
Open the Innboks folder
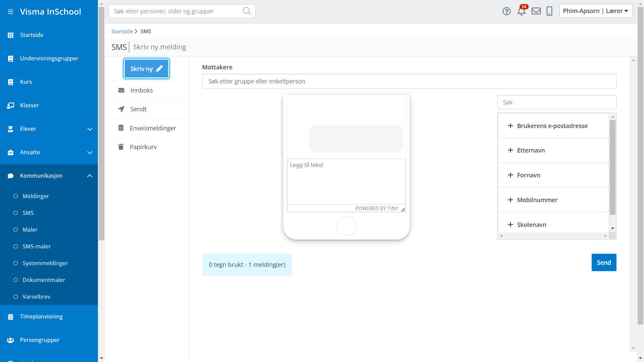tap(141, 90)
